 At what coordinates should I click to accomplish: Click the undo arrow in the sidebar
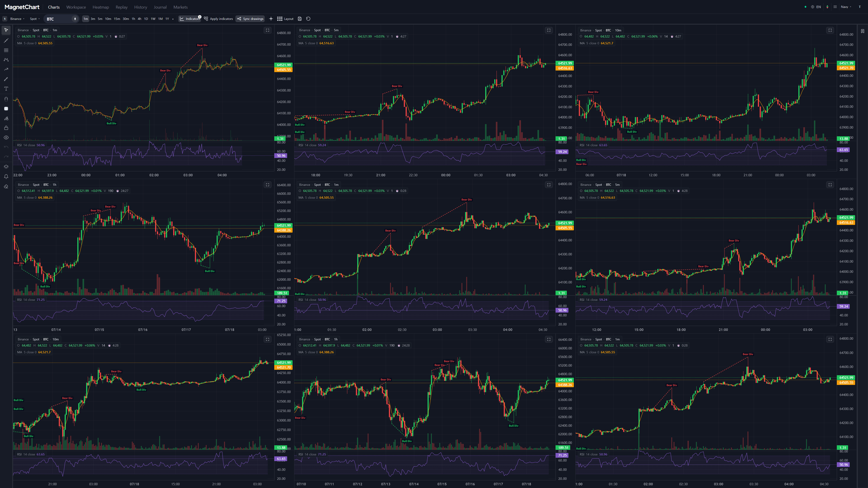(x=6, y=147)
